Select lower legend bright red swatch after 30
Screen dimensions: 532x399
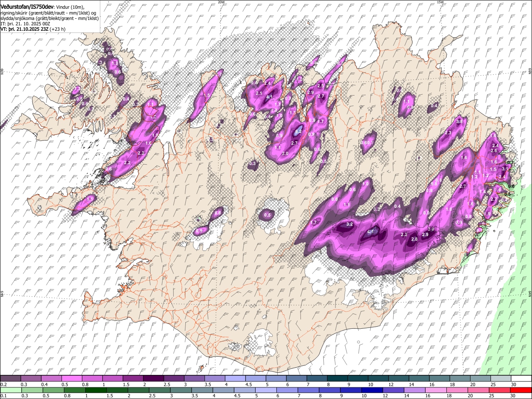click(521, 390)
